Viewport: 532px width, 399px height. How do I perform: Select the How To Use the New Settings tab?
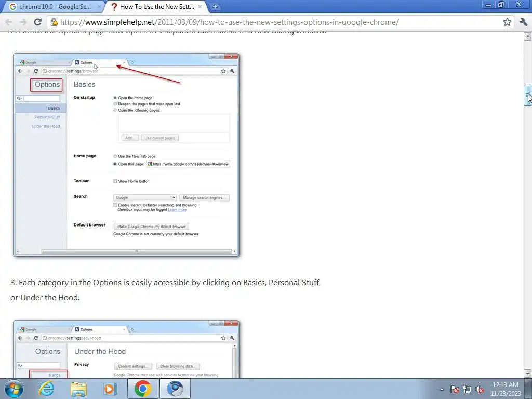[x=156, y=6]
